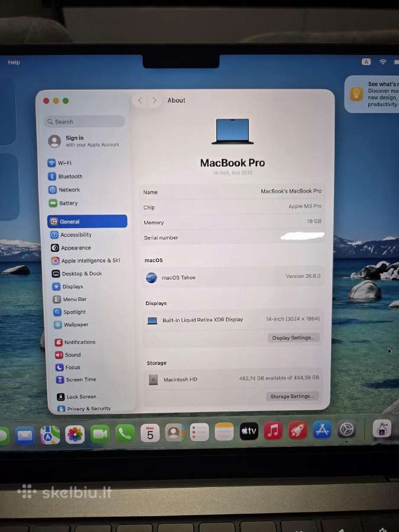
Task: Click the Search field in sidebar
Action: coord(85,121)
